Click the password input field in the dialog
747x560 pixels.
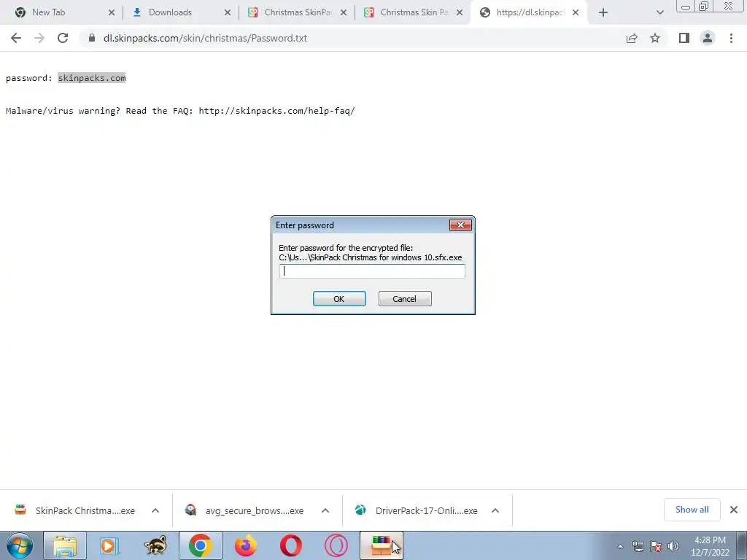[x=372, y=271]
